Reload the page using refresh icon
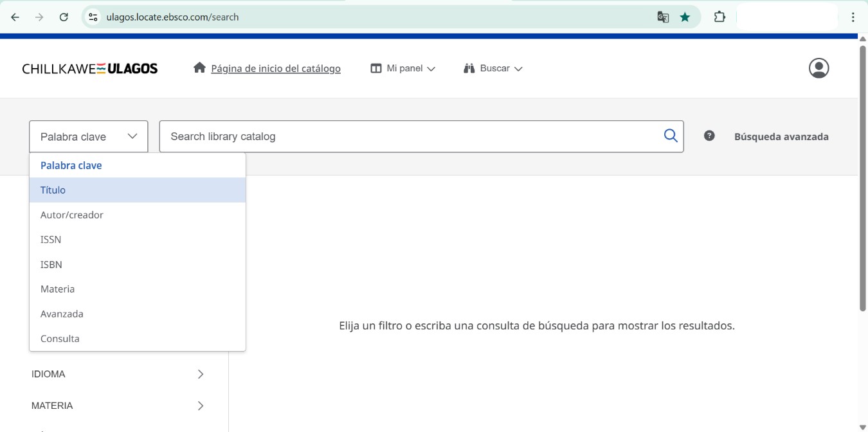This screenshot has height=432, width=868. [64, 17]
